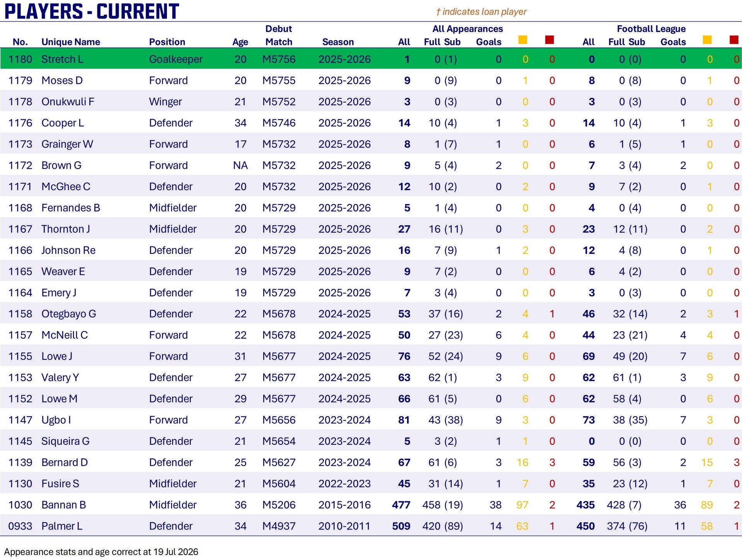Click the Age column header
Screen dimensions: 742x560
coord(240,42)
